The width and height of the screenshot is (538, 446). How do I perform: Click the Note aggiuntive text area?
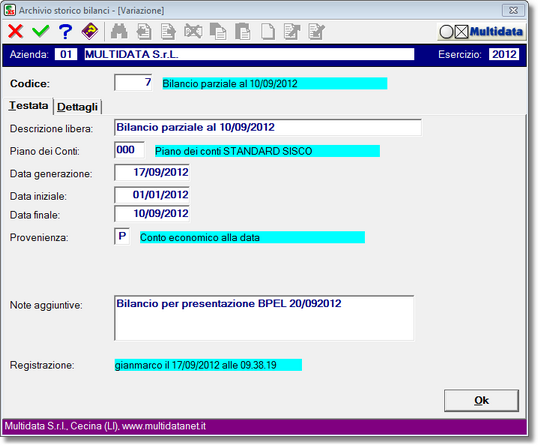point(264,318)
